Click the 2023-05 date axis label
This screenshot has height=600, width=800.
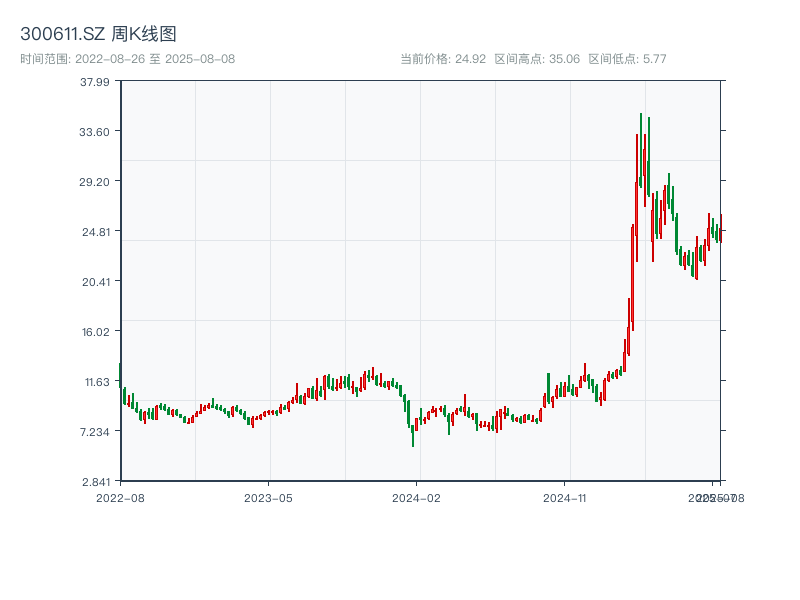tap(269, 497)
